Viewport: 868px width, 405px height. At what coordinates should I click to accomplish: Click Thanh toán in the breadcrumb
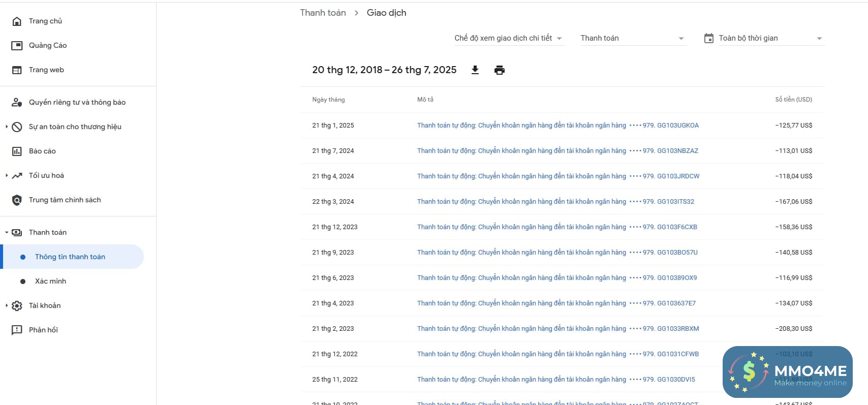(323, 13)
